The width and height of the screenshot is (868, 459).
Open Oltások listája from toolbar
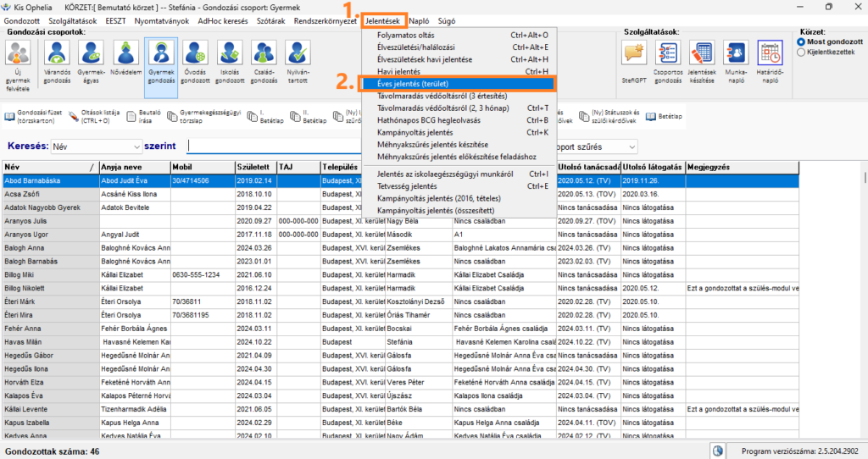coord(96,116)
